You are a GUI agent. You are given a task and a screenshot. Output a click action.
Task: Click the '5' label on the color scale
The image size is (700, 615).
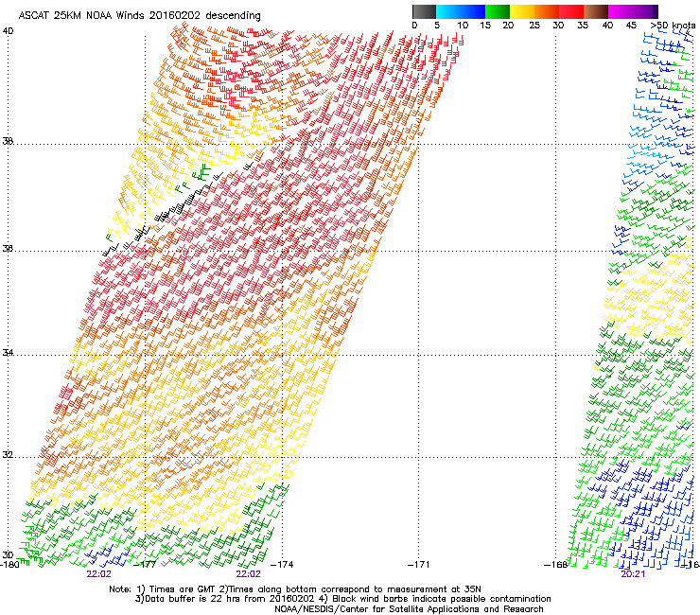tap(437, 26)
